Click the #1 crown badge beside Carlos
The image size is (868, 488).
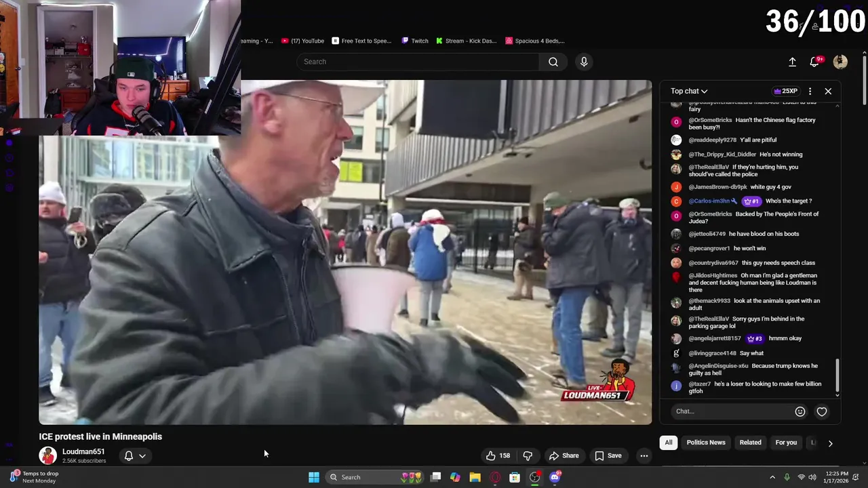click(751, 201)
